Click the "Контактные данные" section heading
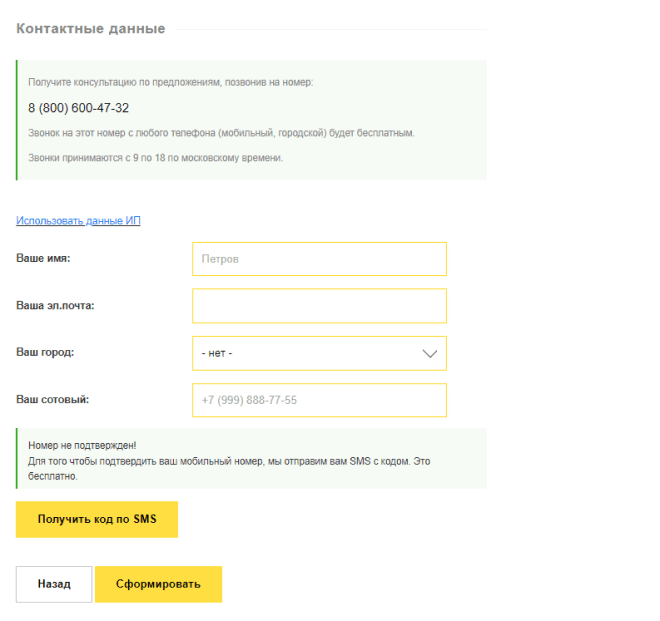The width and height of the screenshot is (660, 621). point(90,28)
